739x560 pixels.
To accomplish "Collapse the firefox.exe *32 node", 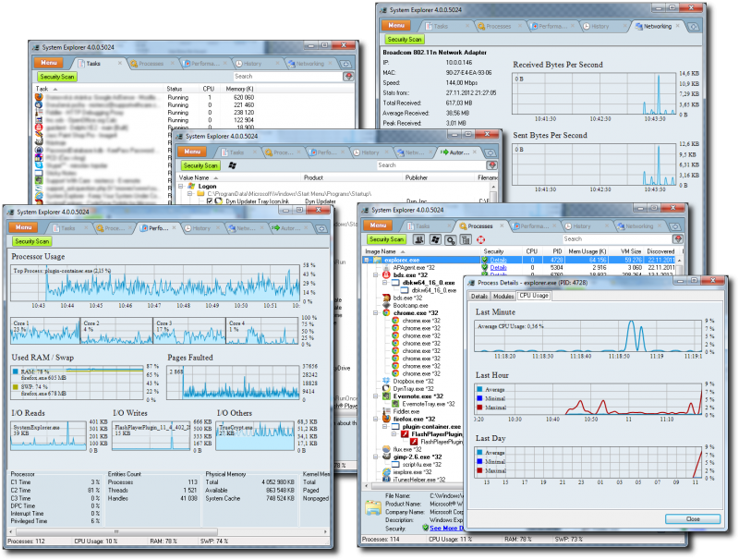I will click(x=376, y=419).
